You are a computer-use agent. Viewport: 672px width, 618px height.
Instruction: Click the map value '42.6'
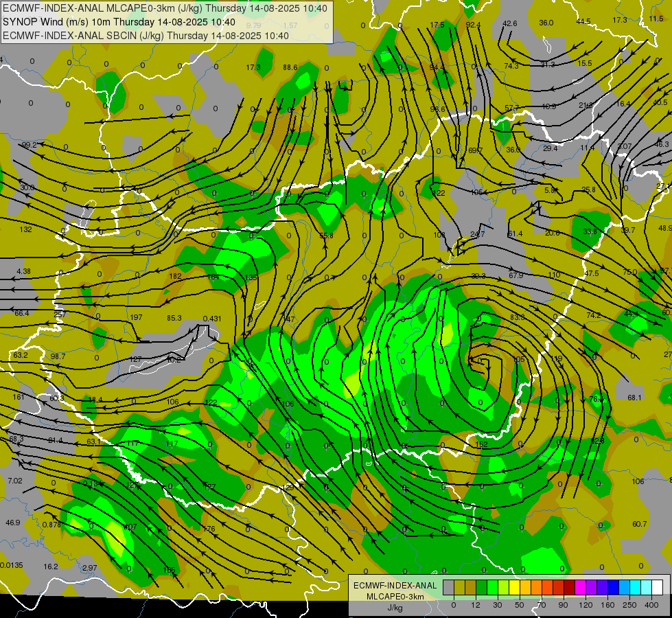509,23
